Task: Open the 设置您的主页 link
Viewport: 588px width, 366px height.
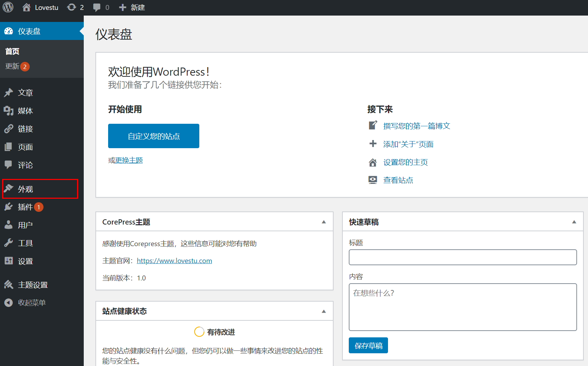Action: 406,162
